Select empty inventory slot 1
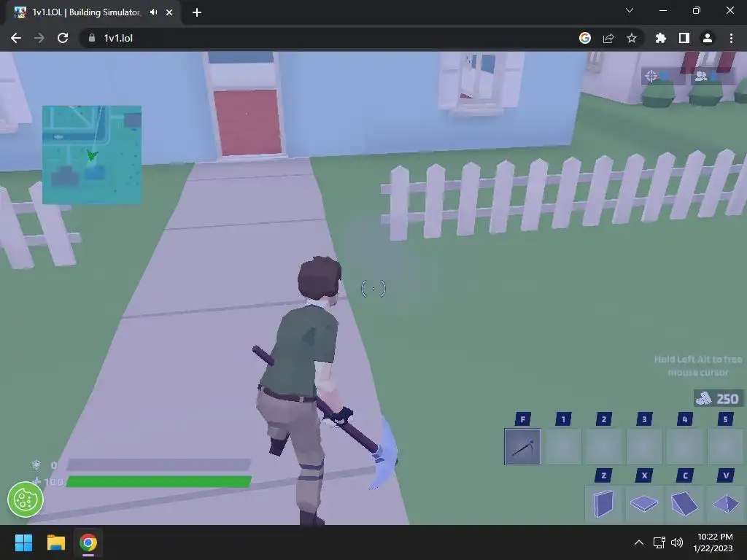This screenshot has width=747, height=560. pos(563,447)
